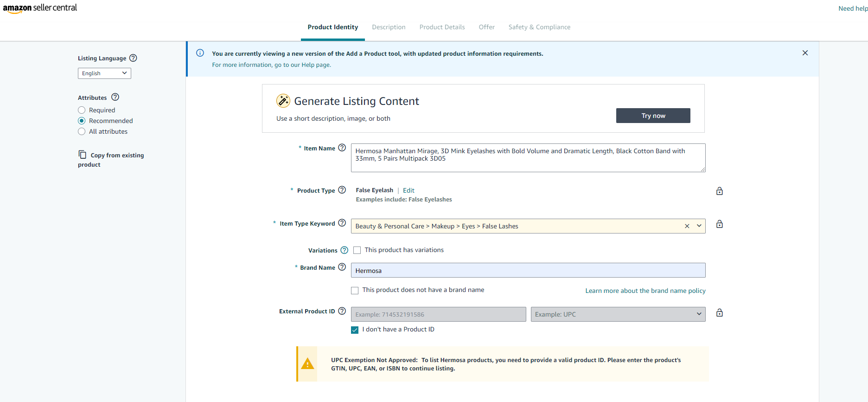Uncheck I don't have a Product ID

[x=355, y=330]
